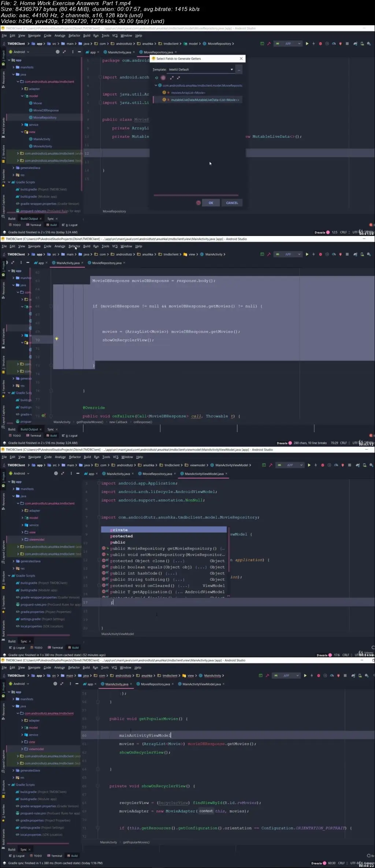Click the project panel options icon in first frame
The image size is (375, 868).
pos(73,52)
